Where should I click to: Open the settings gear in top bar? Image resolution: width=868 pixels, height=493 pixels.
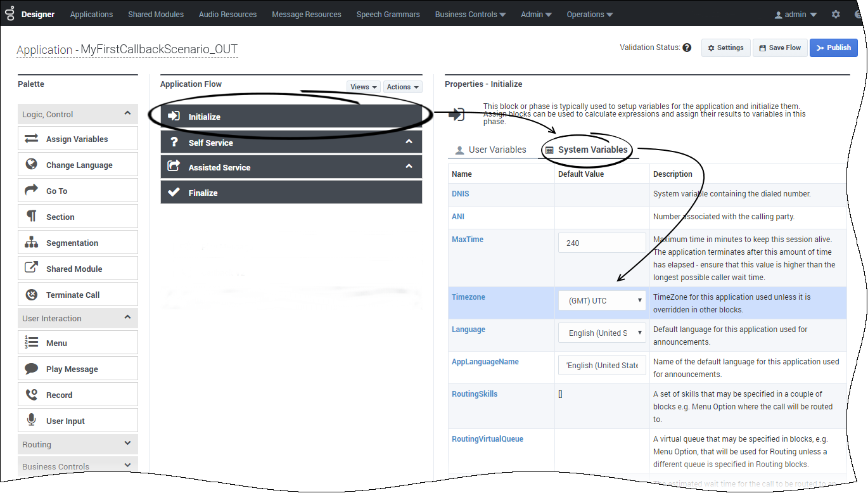pyautogui.click(x=836, y=15)
